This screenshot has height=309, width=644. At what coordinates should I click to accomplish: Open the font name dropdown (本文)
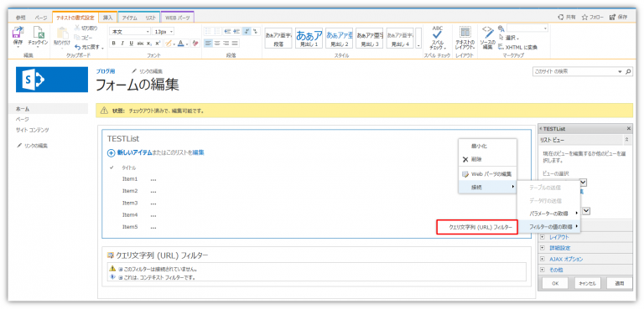click(130, 31)
